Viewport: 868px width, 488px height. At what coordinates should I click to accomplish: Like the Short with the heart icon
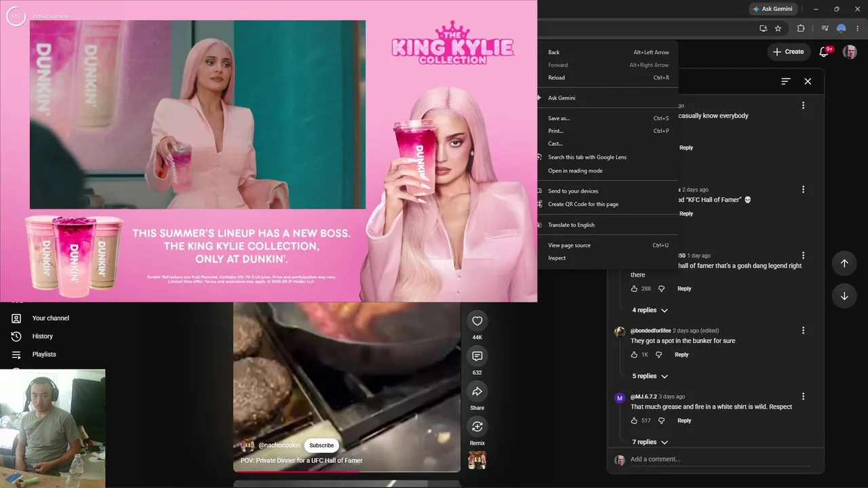click(x=477, y=321)
